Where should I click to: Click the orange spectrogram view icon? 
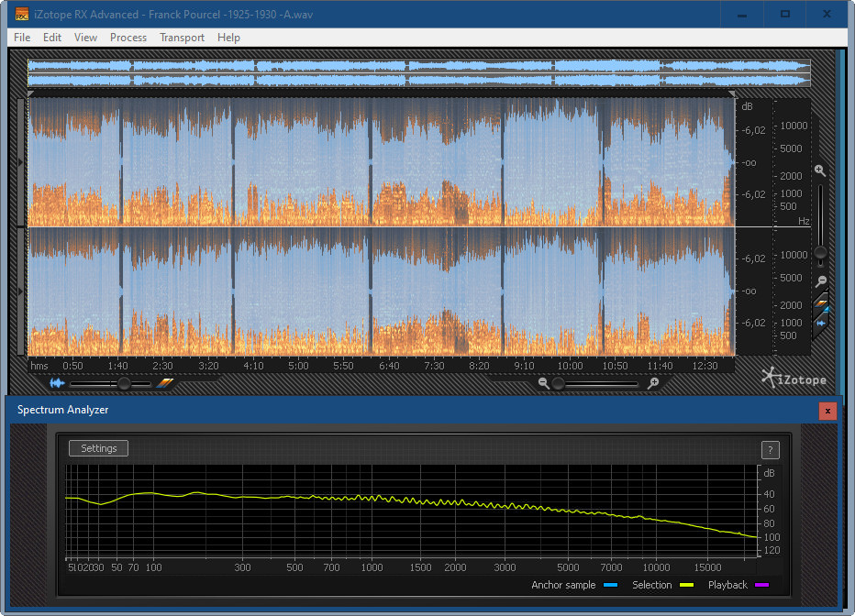164,383
